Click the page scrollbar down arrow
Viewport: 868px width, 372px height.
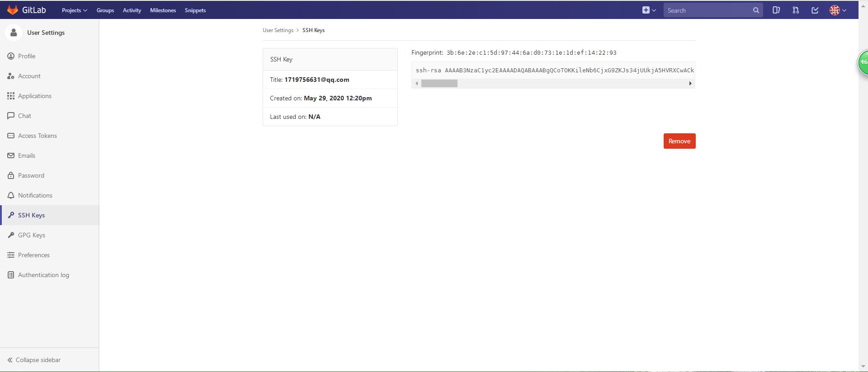click(x=863, y=367)
